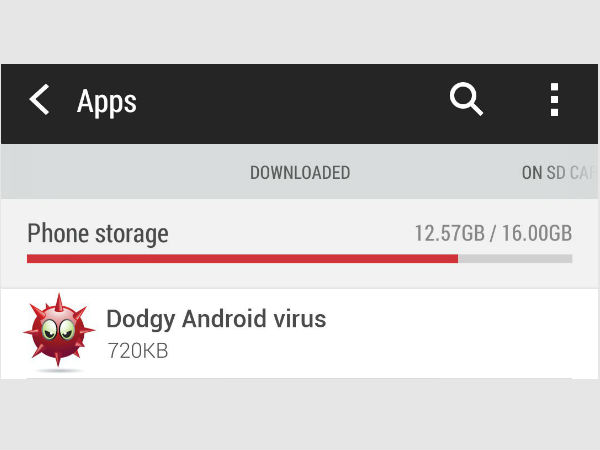Image resolution: width=600 pixels, height=450 pixels.
Task: Click the green eyes on the virus icon
Action: (x=55, y=328)
